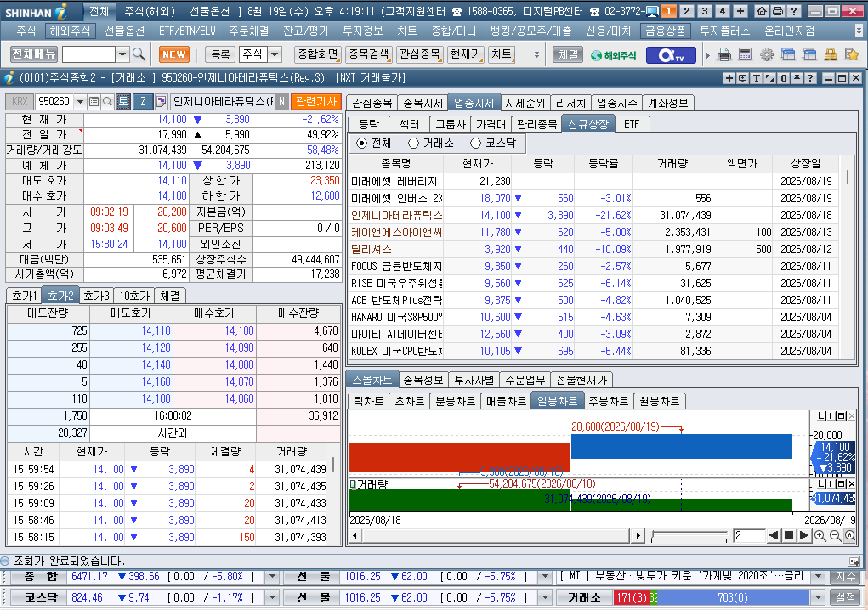
Task: Switch to virtual screen 3
Action: coord(704,11)
